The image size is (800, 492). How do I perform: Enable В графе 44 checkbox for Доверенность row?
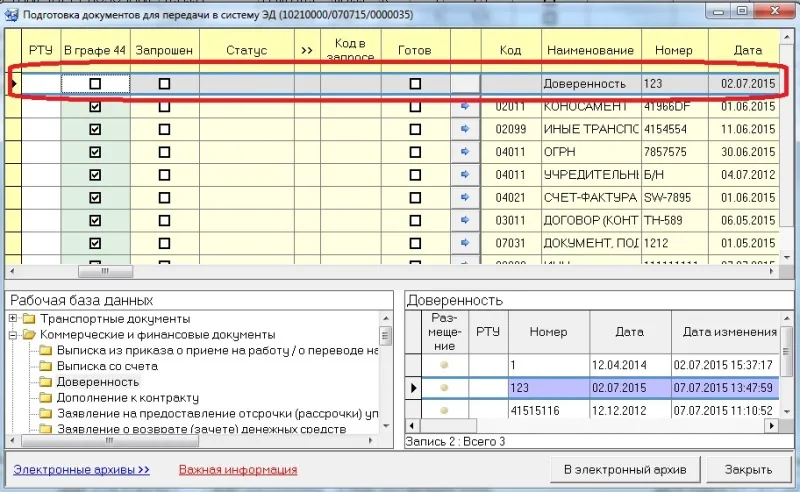coord(95,84)
